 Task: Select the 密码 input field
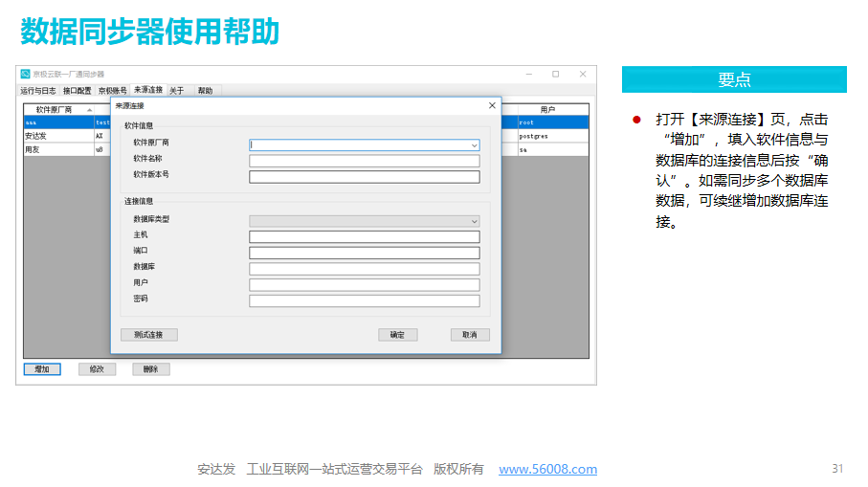click(x=364, y=300)
